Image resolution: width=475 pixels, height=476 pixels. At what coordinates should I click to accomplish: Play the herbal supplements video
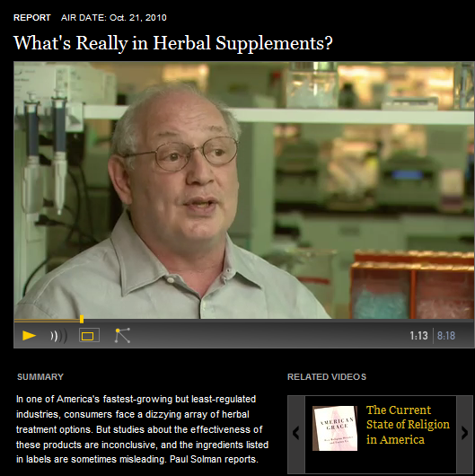(29, 336)
